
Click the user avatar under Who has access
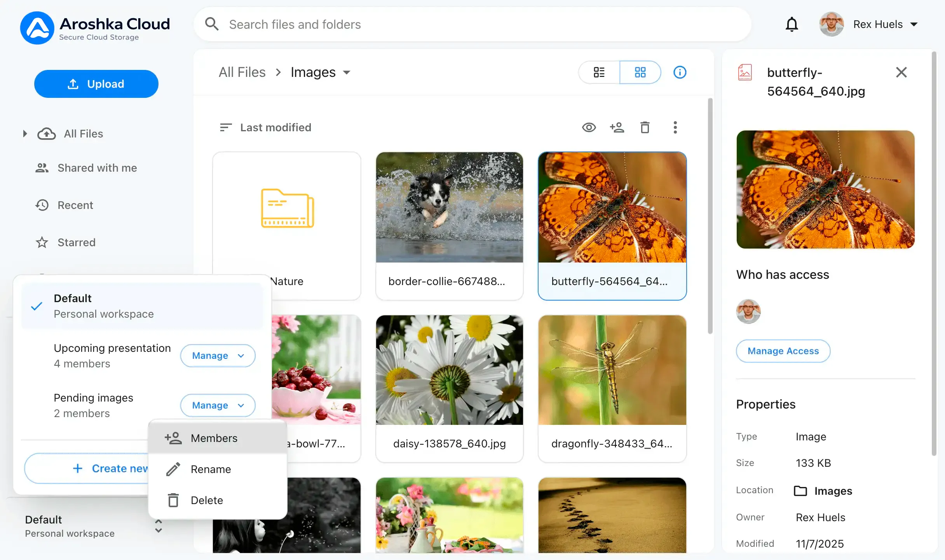tap(748, 311)
